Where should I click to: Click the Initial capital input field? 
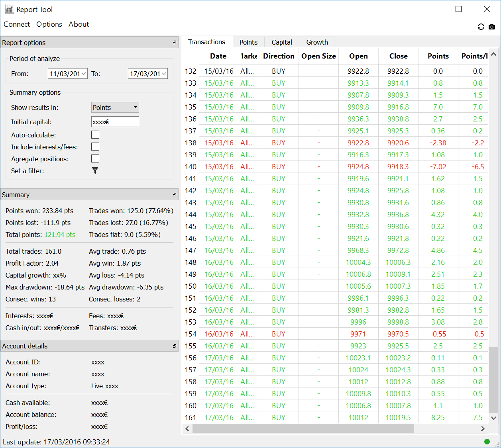tap(115, 122)
